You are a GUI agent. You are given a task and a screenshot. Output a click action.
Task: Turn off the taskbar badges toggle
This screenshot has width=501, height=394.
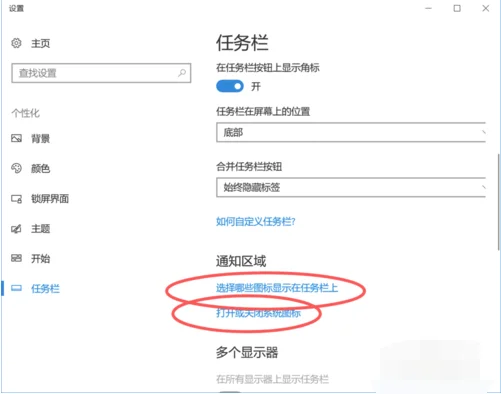click(230, 86)
